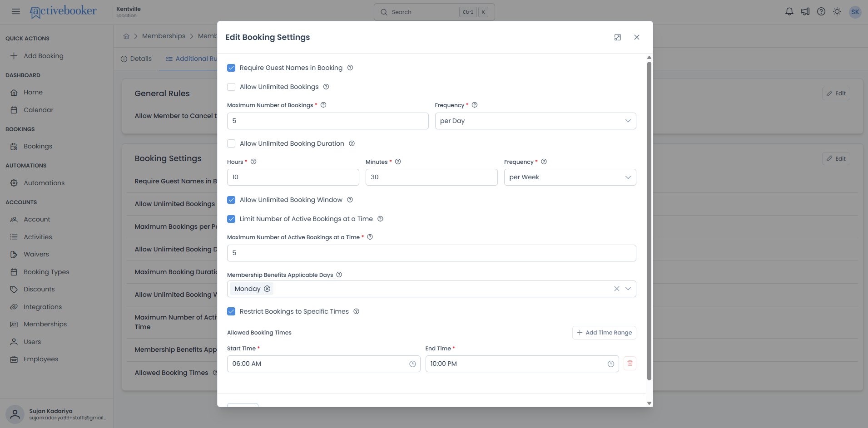Open the per Day frequency dropdown
The image size is (868, 428).
click(536, 121)
